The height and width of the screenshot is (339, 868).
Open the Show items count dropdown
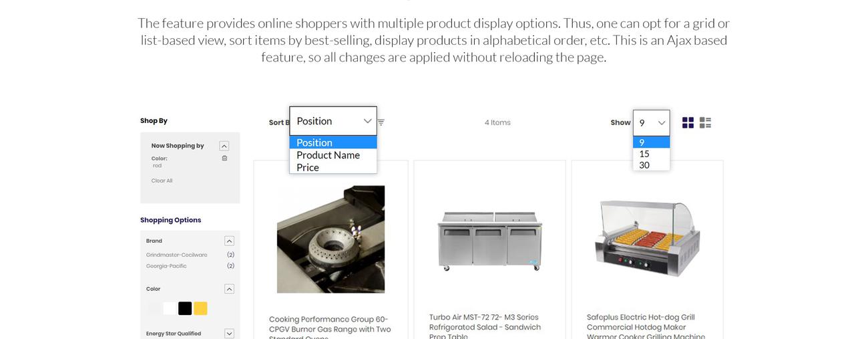[x=651, y=123]
